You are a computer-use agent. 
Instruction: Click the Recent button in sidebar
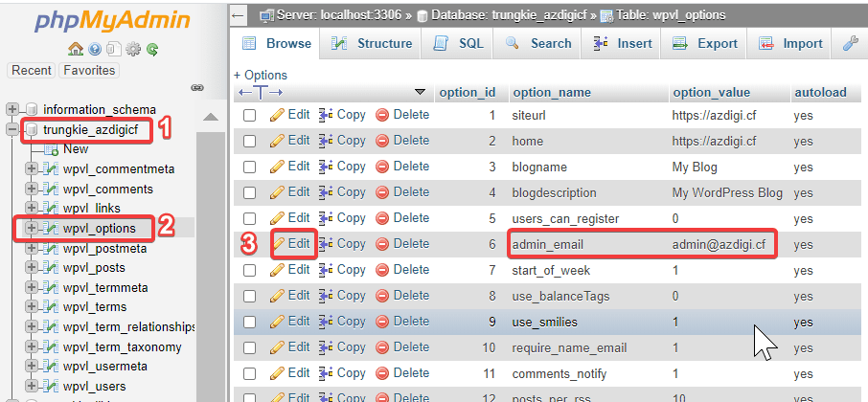pyautogui.click(x=32, y=70)
